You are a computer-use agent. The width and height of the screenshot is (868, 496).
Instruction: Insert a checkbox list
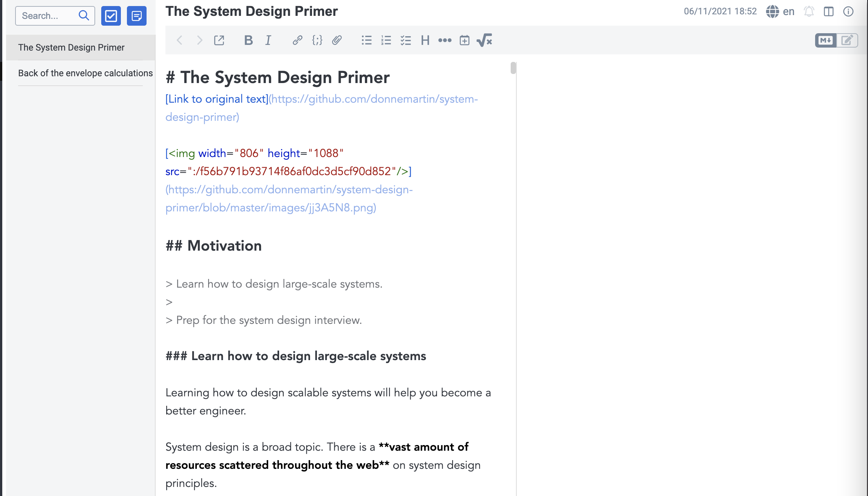click(x=406, y=40)
